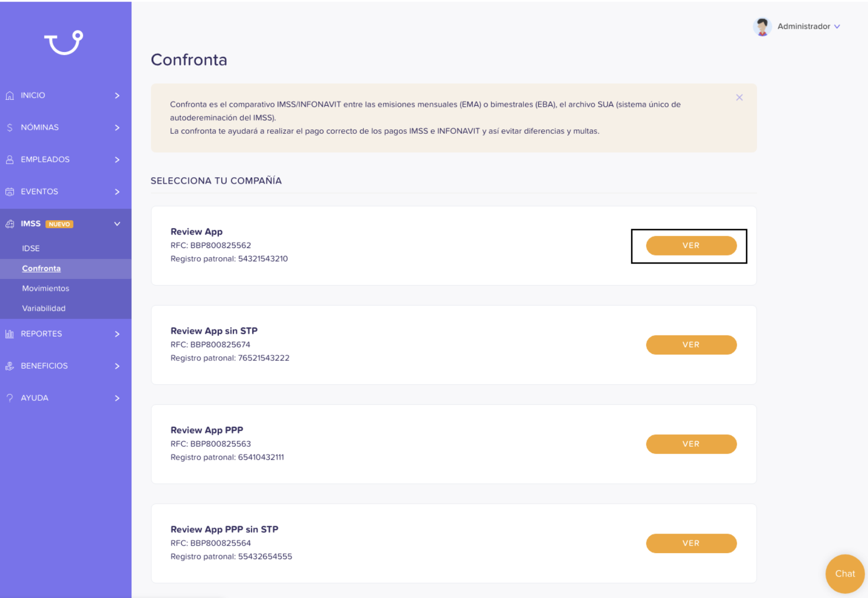The height and width of the screenshot is (598, 868).
Task: Expand the REPORTES menu chevron
Action: tap(117, 334)
